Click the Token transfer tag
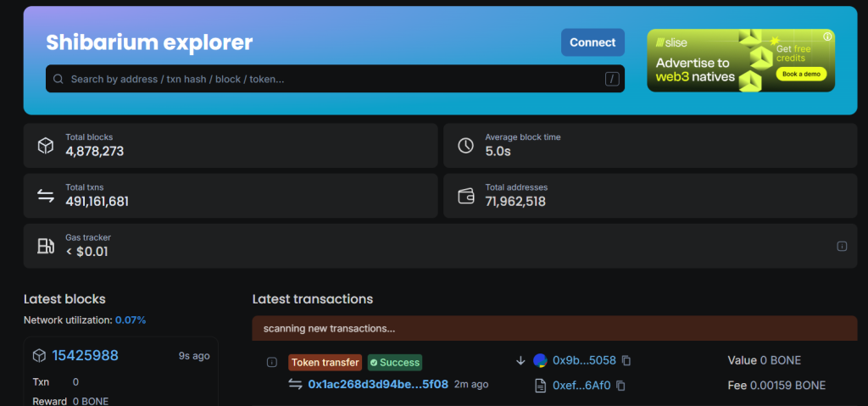 click(x=325, y=362)
